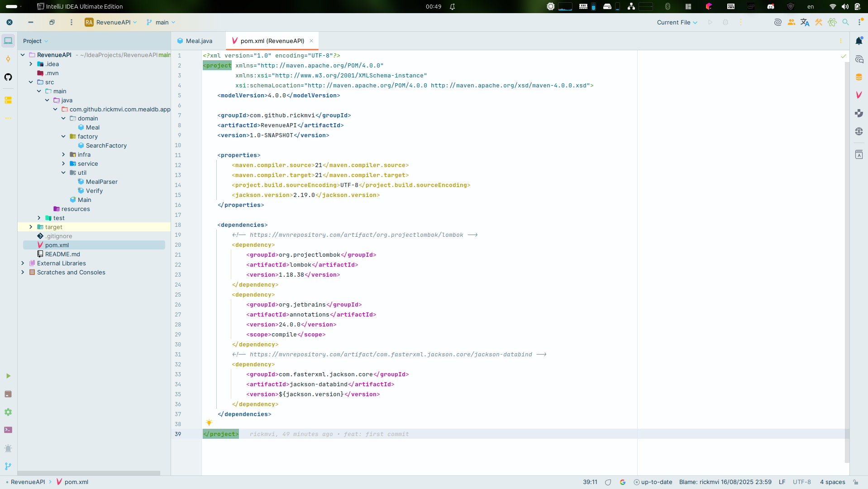Open the Code With Me icon
The height and width of the screenshot is (489, 868).
pos(791,22)
